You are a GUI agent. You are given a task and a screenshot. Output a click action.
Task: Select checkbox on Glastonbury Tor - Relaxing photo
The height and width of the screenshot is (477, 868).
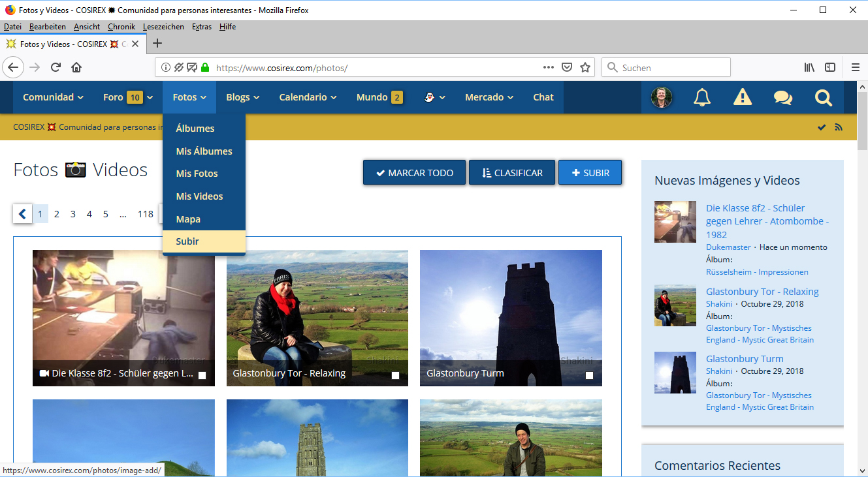pos(395,375)
